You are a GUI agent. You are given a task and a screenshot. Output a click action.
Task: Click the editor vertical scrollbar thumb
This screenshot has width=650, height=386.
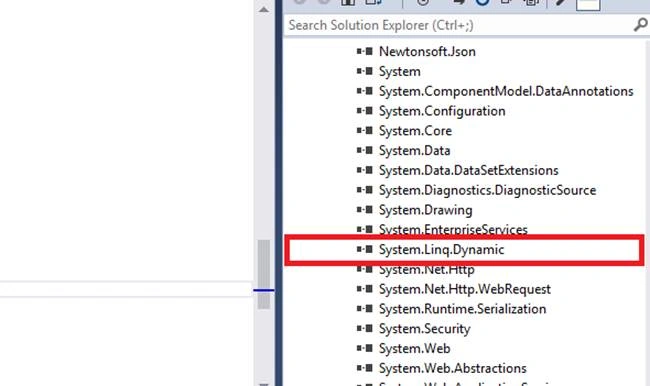point(264,274)
